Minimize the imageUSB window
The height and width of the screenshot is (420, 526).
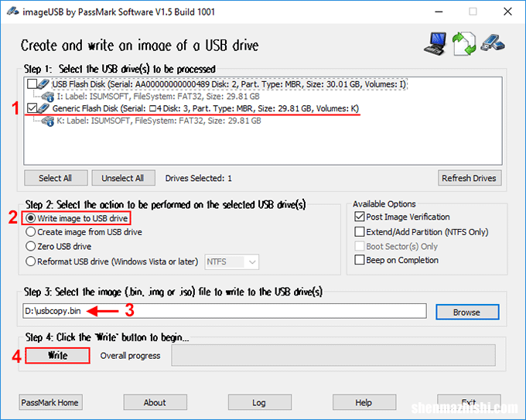(x=439, y=12)
